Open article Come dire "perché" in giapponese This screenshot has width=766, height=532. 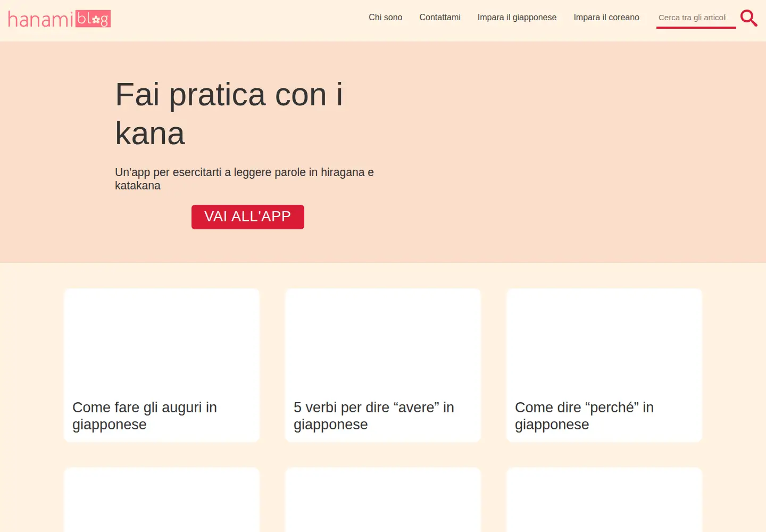(x=604, y=365)
